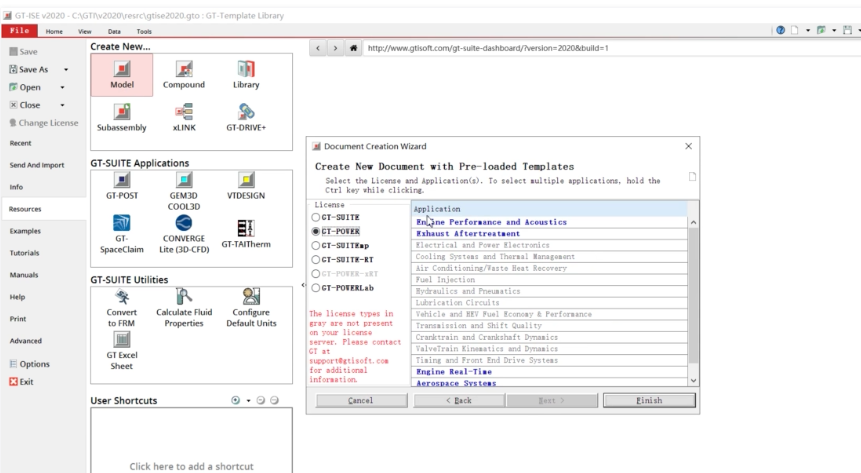
Task: Create a new Subassembly
Action: click(122, 118)
